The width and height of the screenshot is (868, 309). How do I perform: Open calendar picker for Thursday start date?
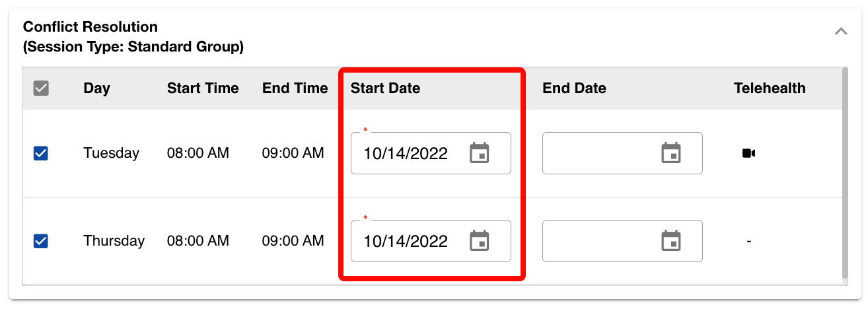479,241
